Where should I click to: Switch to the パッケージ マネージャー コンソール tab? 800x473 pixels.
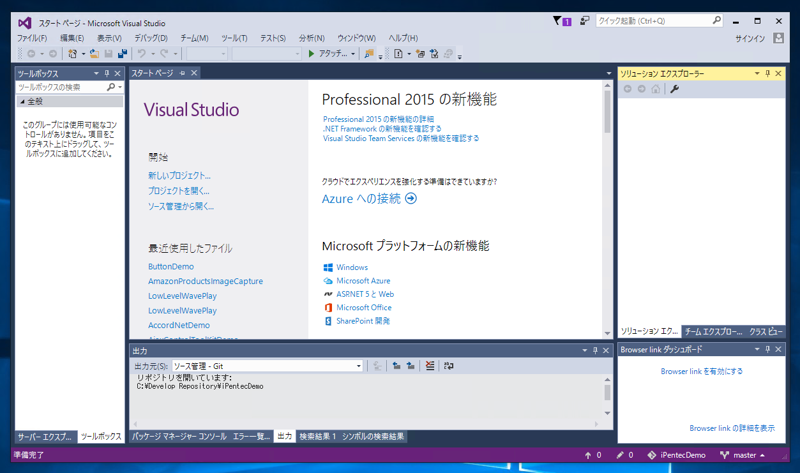point(180,436)
